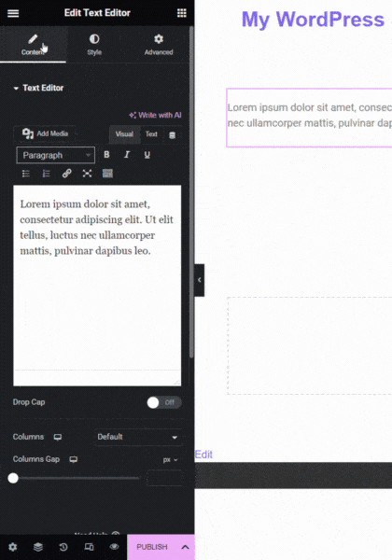The width and height of the screenshot is (392, 560).
Task: Open page settings gear in footer
Action: tap(13, 547)
